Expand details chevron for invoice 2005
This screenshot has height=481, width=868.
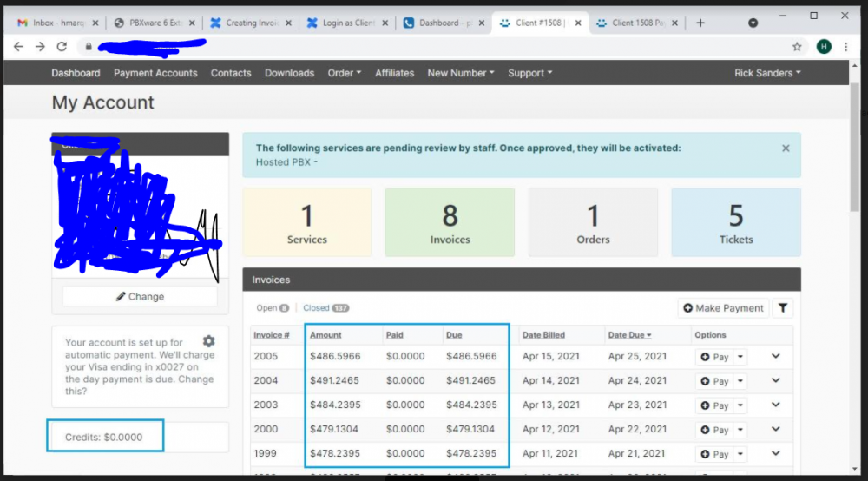point(775,356)
